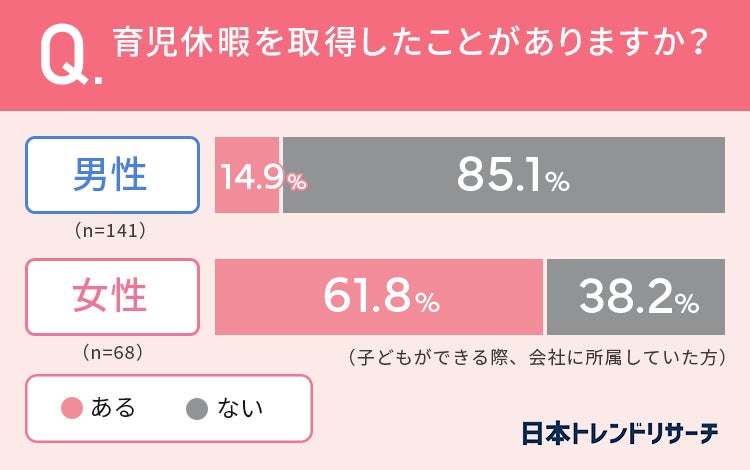The width and height of the screenshot is (750, 470).
Task: Click the (n=68) sample size note
Action: (111, 352)
